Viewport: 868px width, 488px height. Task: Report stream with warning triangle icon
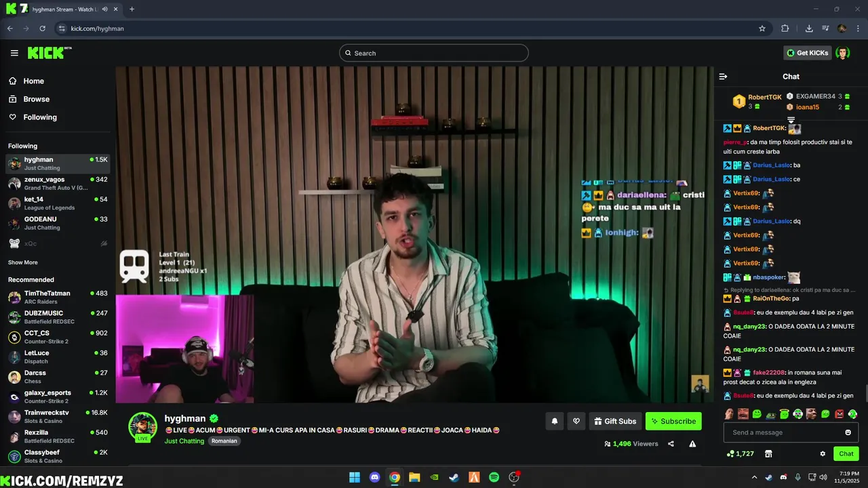click(x=692, y=444)
